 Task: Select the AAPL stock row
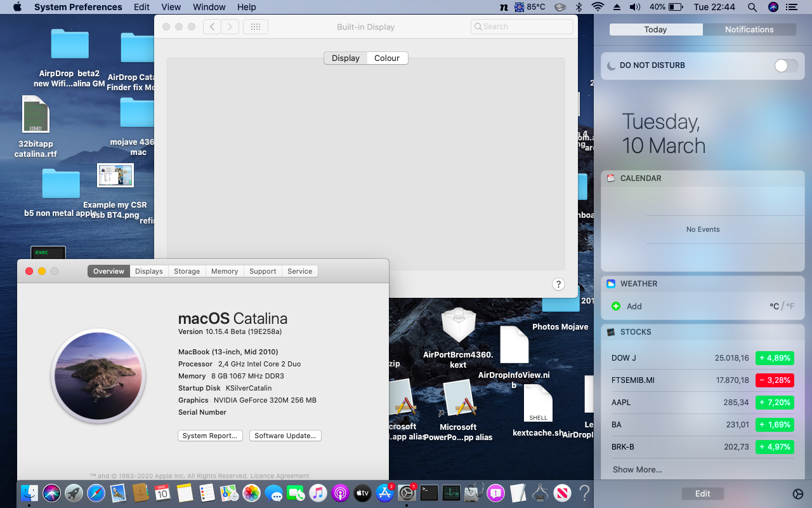tap(702, 403)
